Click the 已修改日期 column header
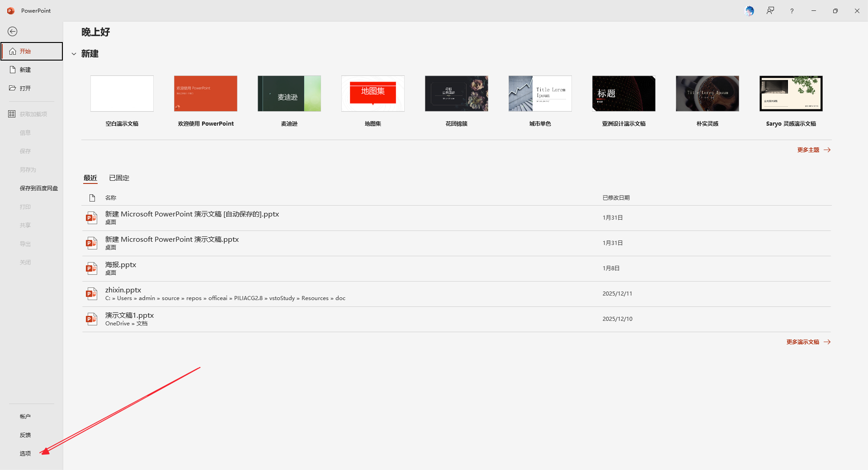This screenshot has width=868, height=470. point(616,197)
